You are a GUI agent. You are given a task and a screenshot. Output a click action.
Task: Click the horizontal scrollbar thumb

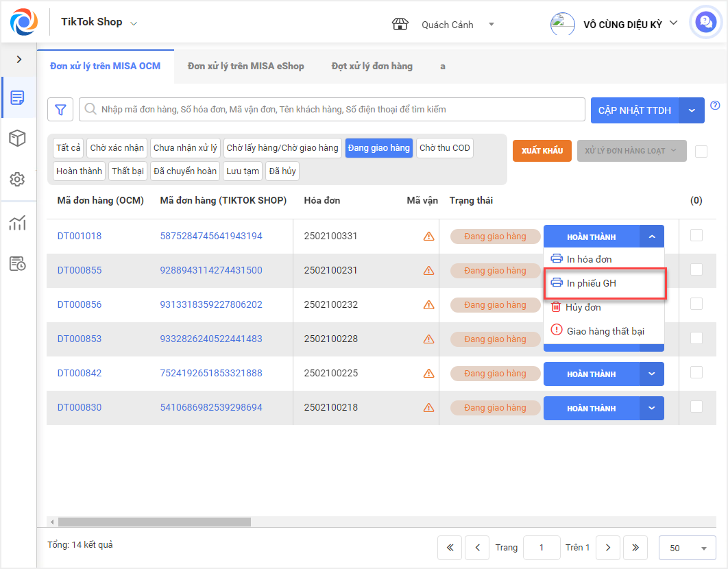pos(154,522)
